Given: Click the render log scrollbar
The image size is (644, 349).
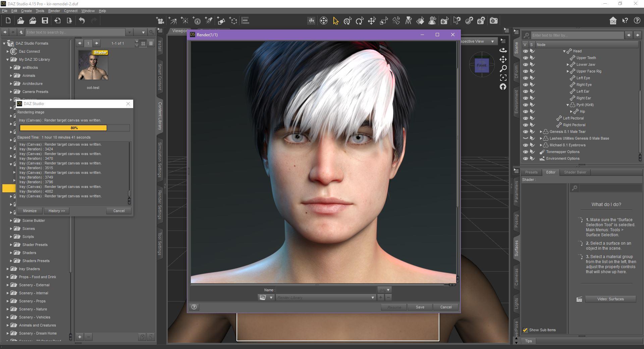Looking at the screenshot, I should click(129, 172).
